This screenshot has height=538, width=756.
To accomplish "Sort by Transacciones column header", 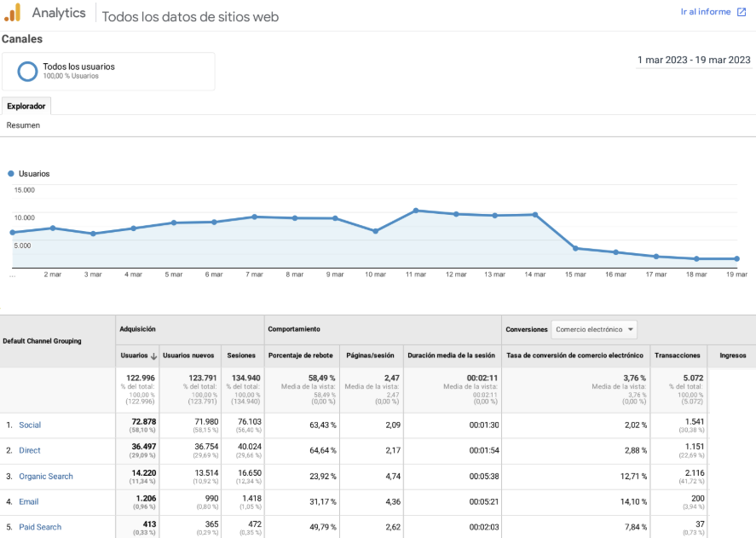I will (x=677, y=356).
